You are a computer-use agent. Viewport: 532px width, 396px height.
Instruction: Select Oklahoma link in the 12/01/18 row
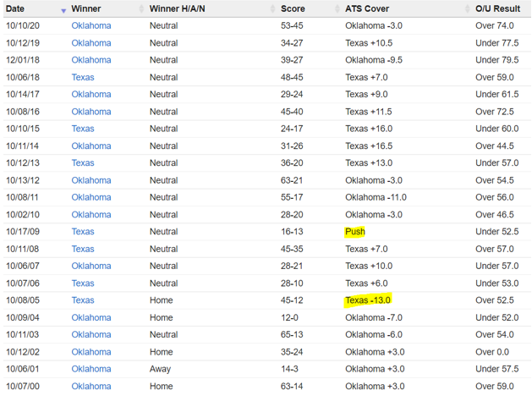coord(90,60)
